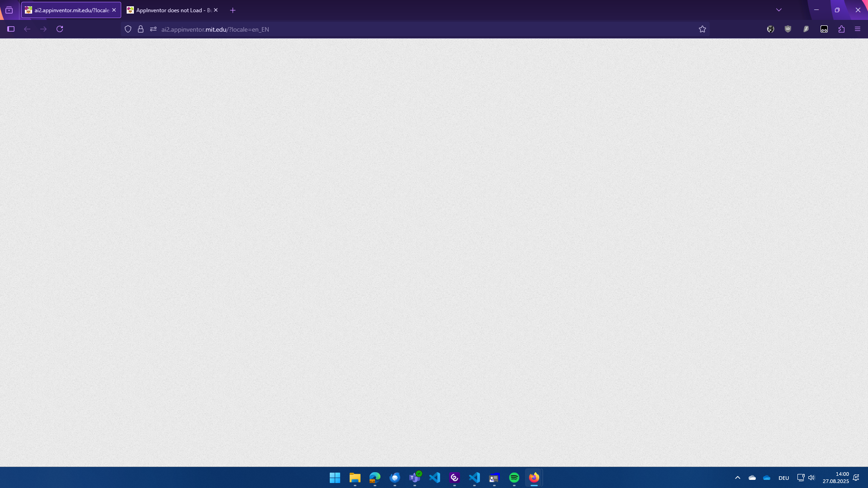The width and height of the screenshot is (868, 488).
Task: View site security via the padlock icon
Action: (x=141, y=29)
